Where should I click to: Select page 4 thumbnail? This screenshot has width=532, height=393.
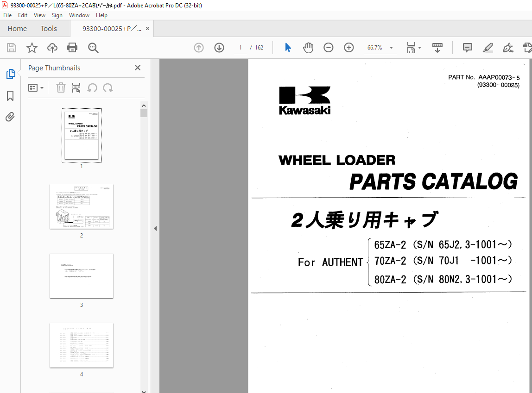point(82,345)
